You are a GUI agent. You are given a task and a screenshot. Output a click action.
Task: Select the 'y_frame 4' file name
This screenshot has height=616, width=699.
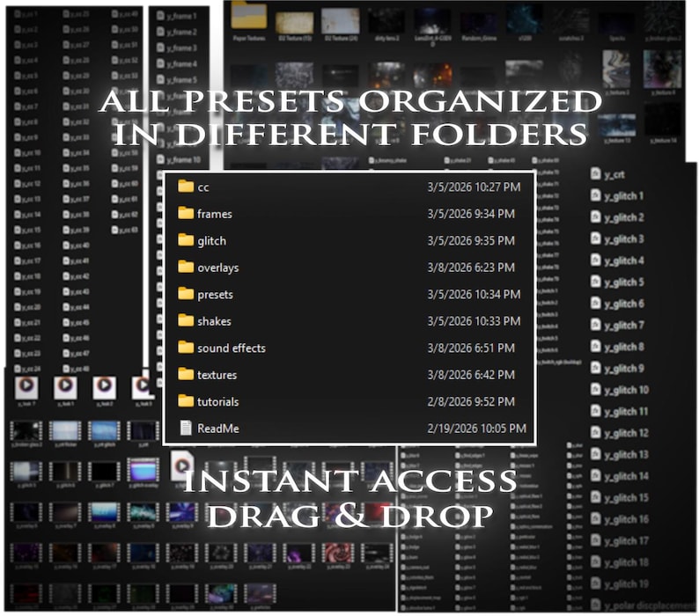point(182,64)
